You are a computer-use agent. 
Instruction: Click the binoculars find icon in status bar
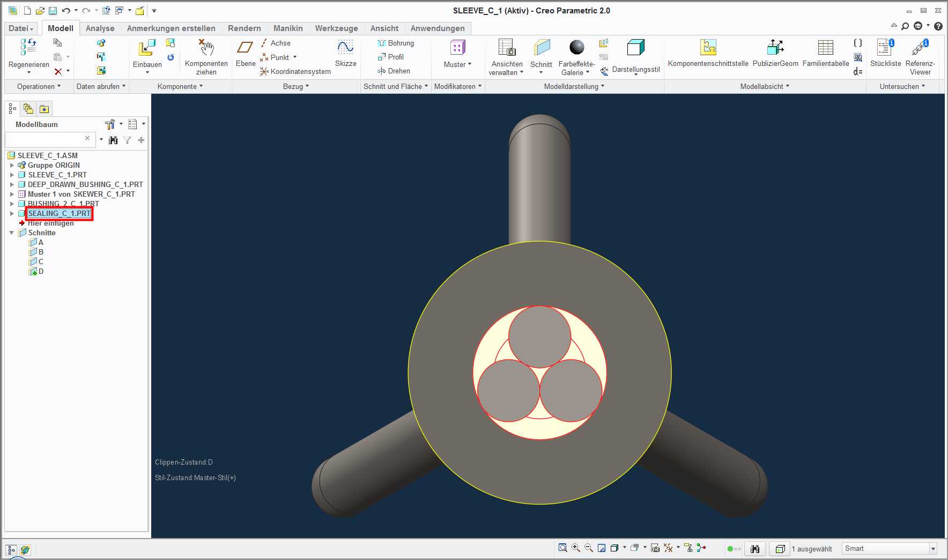tap(755, 549)
